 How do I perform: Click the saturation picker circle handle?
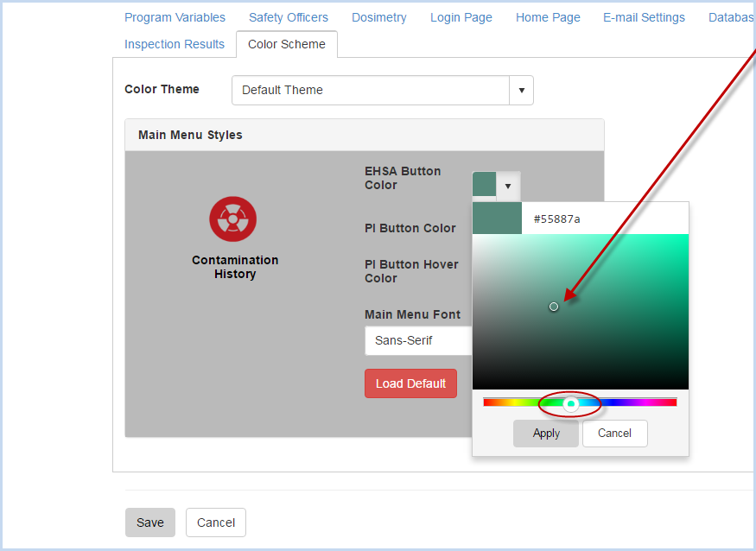point(554,307)
